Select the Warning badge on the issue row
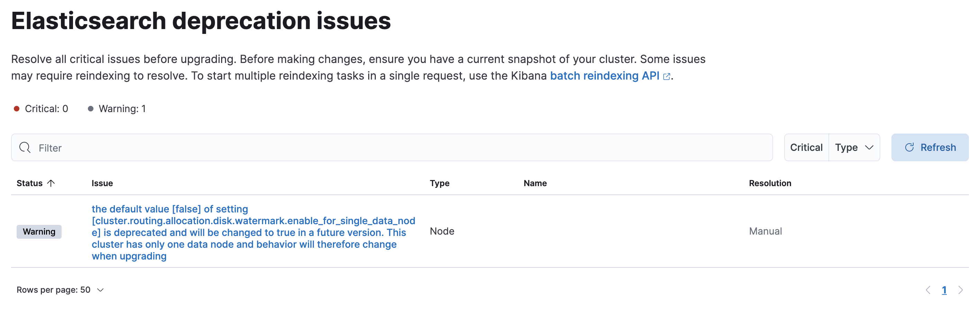Screen dimensions: 980x328 pos(38,231)
